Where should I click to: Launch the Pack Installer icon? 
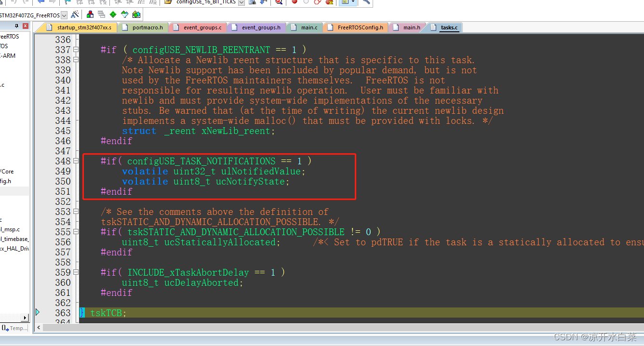click(136, 14)
